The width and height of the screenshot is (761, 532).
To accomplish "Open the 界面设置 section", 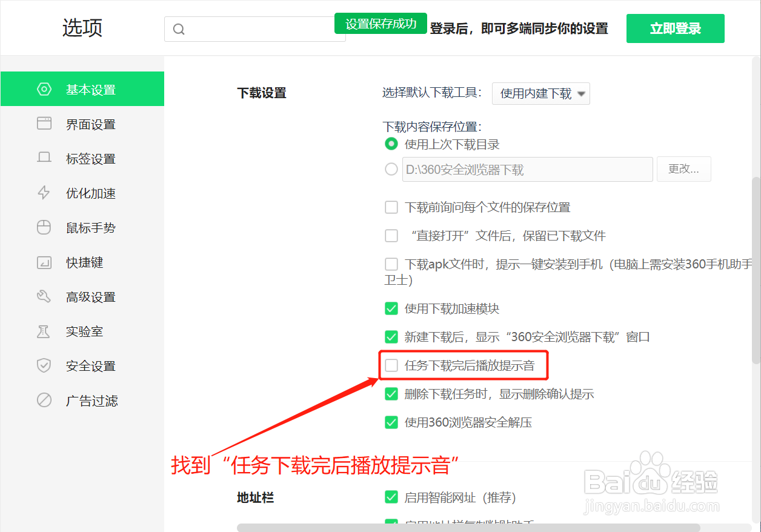I will tap(82, 124).
